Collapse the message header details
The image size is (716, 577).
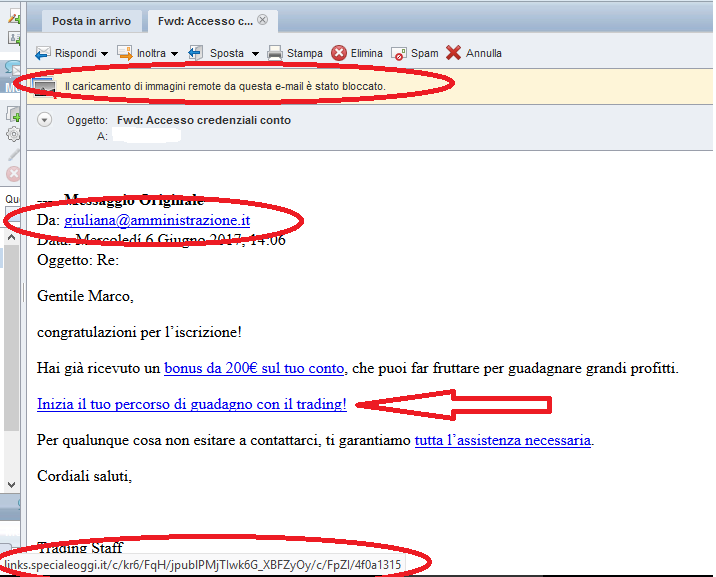[44, 120]
